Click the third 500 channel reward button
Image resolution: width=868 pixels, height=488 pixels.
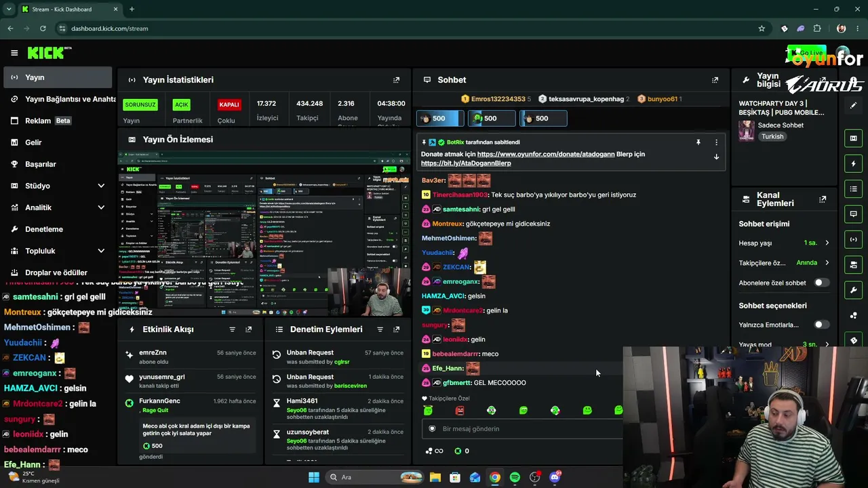(542, 119)
